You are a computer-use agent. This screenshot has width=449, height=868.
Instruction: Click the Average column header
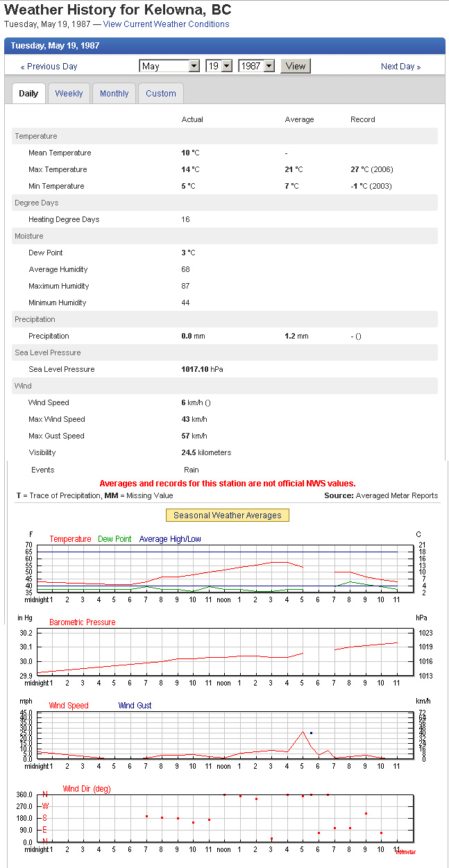[x=299, y=119]
